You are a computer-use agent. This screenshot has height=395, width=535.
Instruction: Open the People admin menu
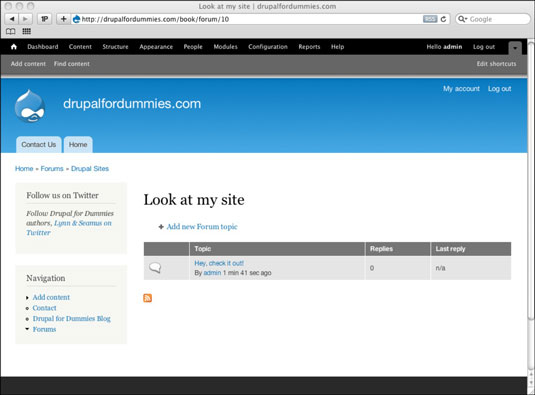click(193, 47)
